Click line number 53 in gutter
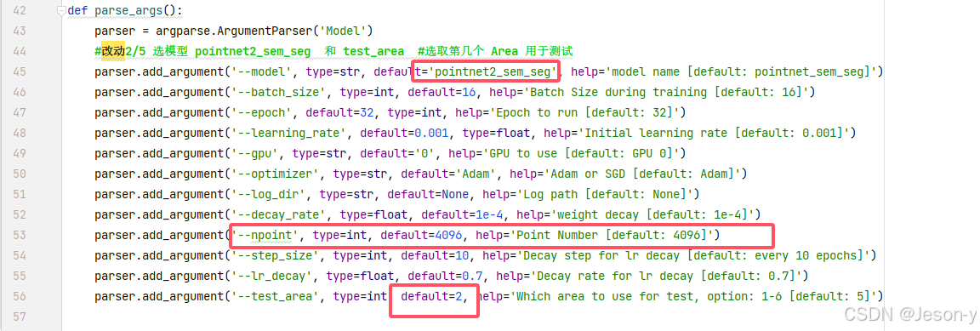The height and width of the screenshot is (331, 980). [19, 235]
